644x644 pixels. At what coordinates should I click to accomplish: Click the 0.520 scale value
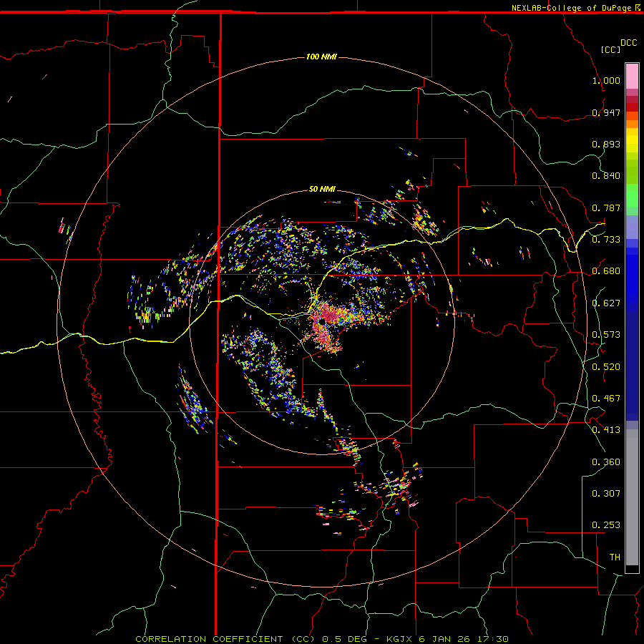click(606, 367)
